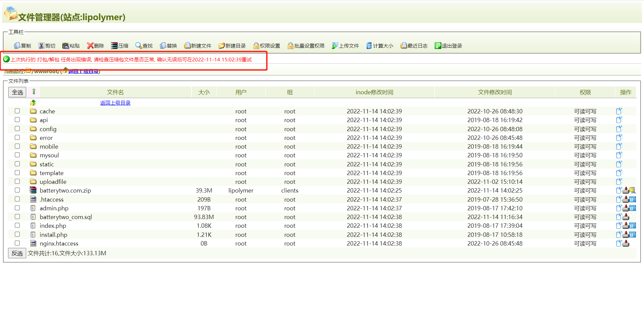Tick the batterytwo.com.zip checkbox
Image resolution: width=644 pixels, height=316 pixels.
(17, 190)
